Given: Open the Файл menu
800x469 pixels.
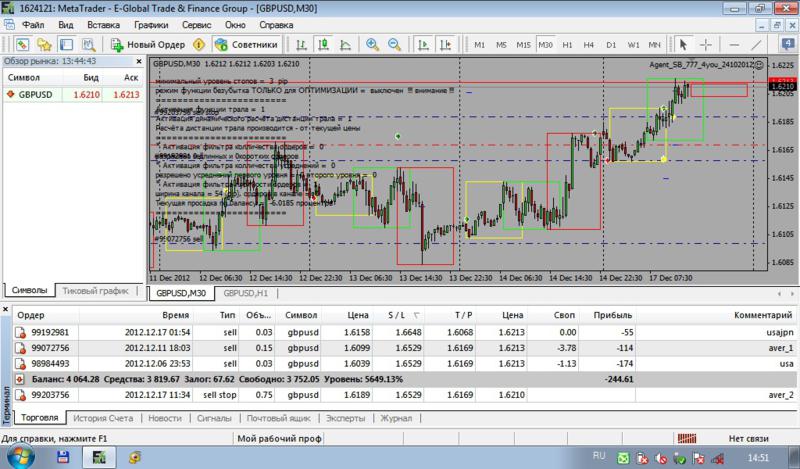Looking at the screenshot, I should tap(33, 24).
